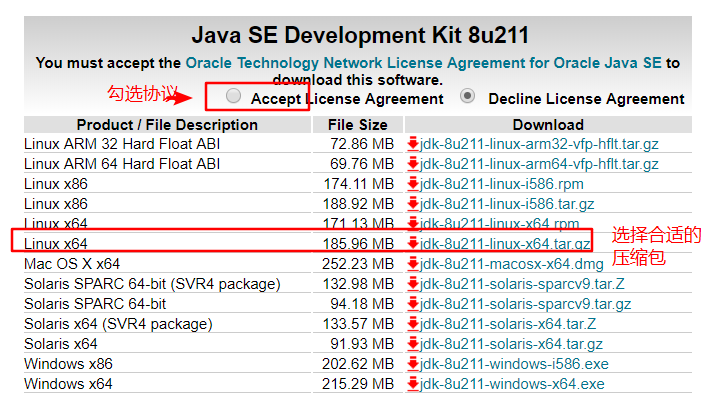Download jdk-8u211-solaris-sparcv9.tar.gz

point(525,304)
